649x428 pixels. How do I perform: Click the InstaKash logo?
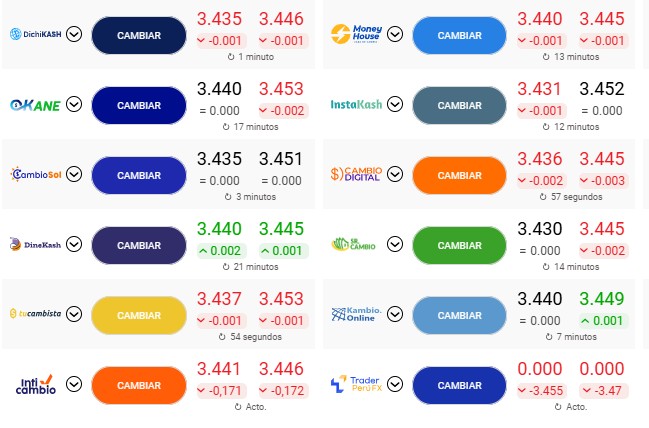[x=356, y=105]
